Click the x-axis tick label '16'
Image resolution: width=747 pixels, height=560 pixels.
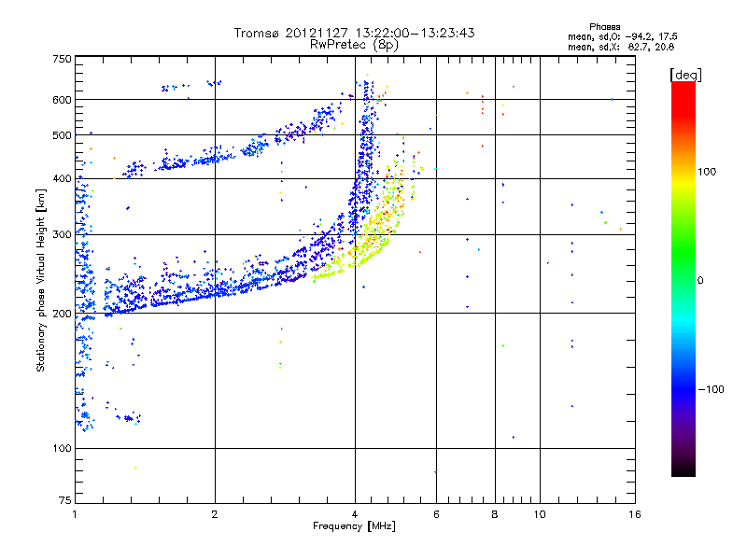[635, 514]
